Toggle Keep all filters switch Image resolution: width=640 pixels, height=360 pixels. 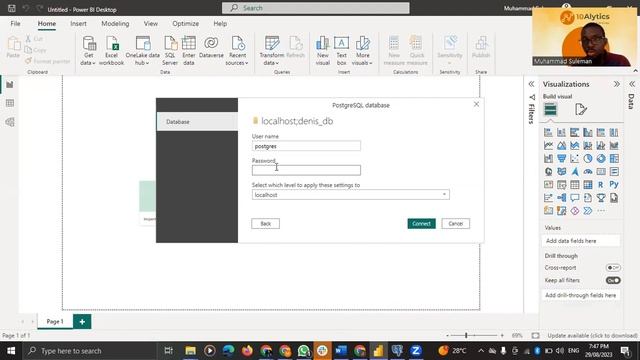(x=613, y=280)
